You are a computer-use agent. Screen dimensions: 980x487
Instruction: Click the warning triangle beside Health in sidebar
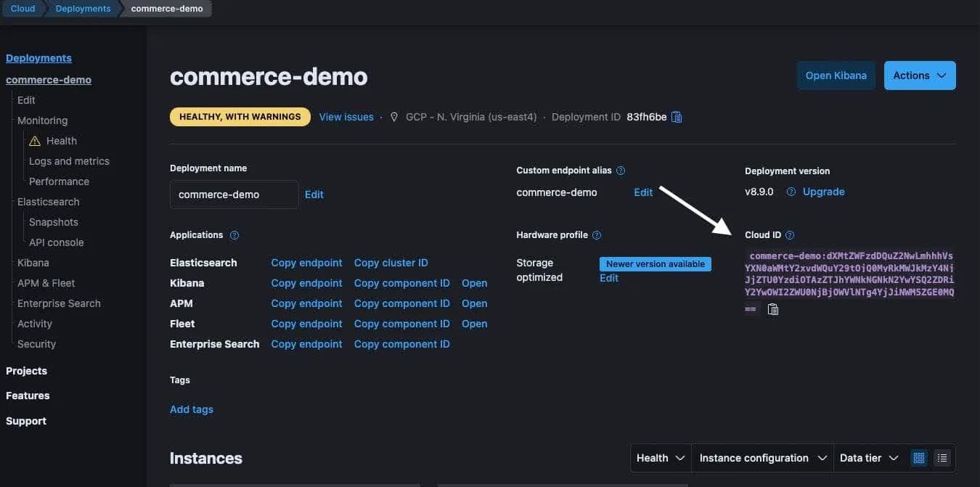click(36, 140)
